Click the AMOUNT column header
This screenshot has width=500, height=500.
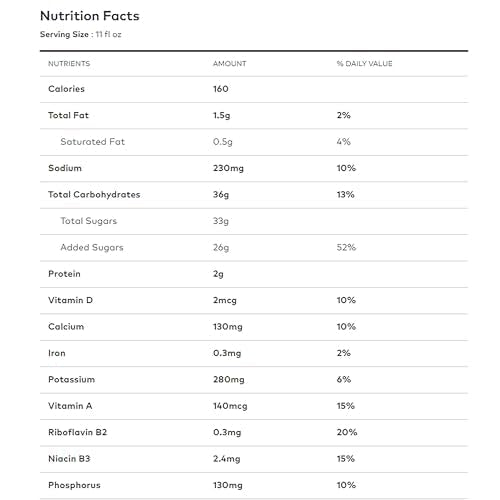[x=230, y=64]
